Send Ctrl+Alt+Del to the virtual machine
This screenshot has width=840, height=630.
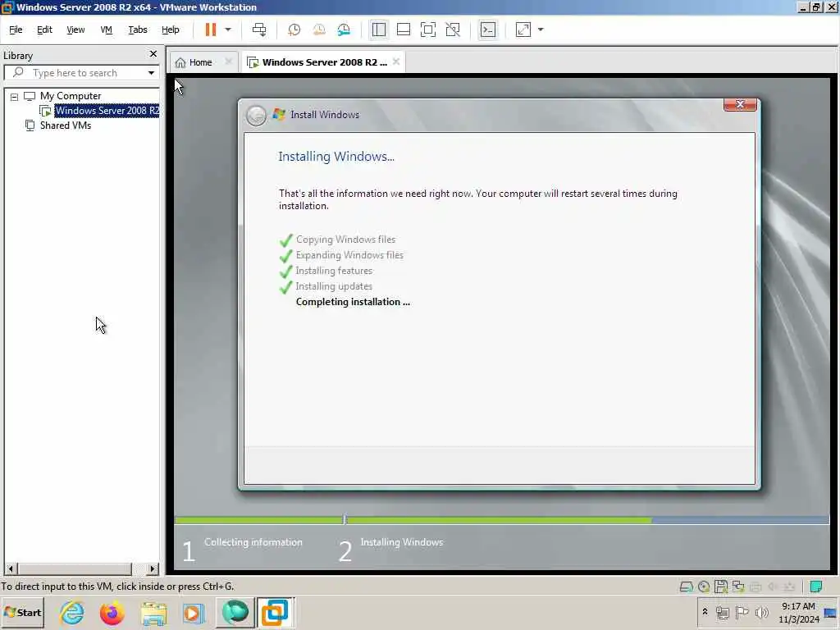(259, 30)
